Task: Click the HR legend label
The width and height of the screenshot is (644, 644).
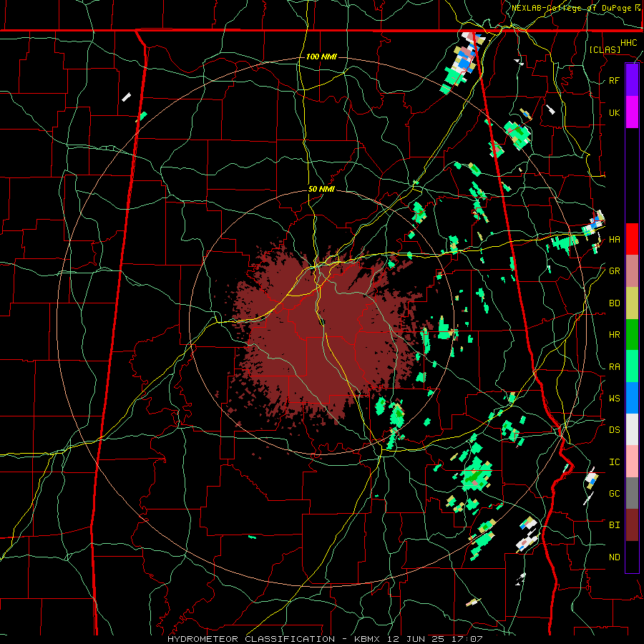Action: click(x=615, y=335)
